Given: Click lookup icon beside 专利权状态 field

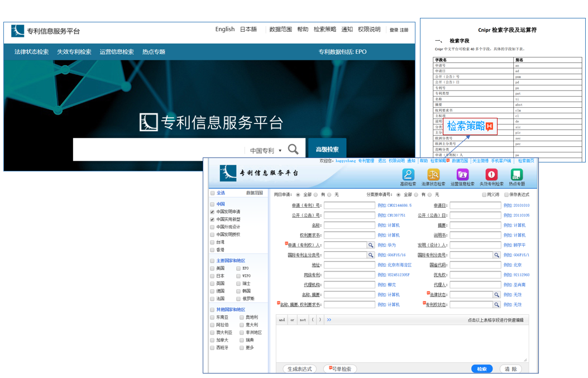Looking at the screenshot, I should pos(496,304).
